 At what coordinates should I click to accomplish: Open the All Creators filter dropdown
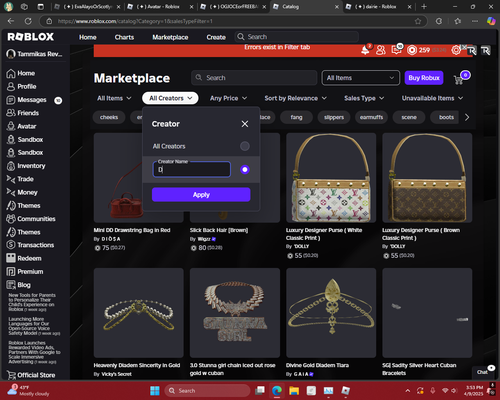pyautogui.click(x=170, y=98)
